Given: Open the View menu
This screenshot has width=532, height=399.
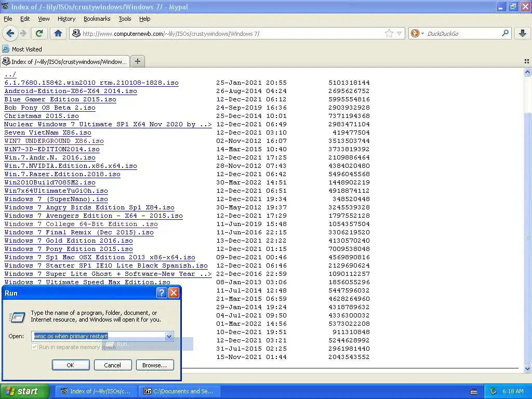Looking at the screenshot, I should coord(44,19).
